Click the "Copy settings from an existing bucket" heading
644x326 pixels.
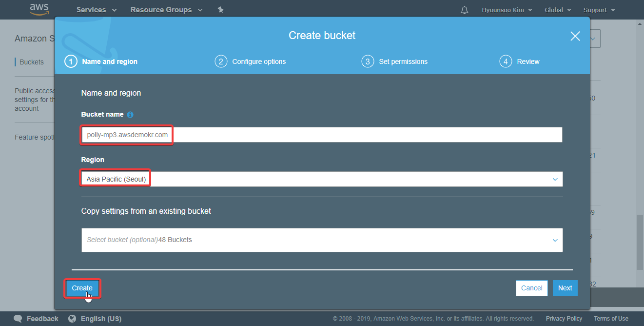pos(146,211)
